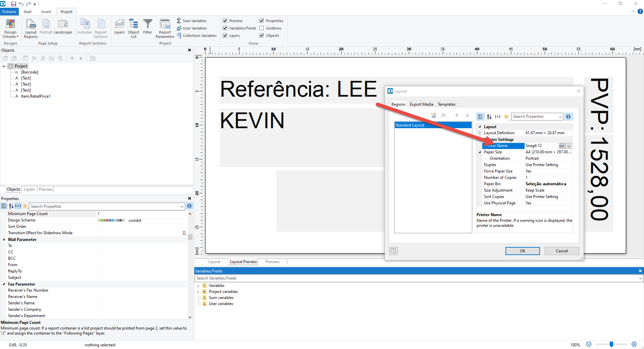
Task: Expand the Variables tree node
Action: click(x=198, y=286)
